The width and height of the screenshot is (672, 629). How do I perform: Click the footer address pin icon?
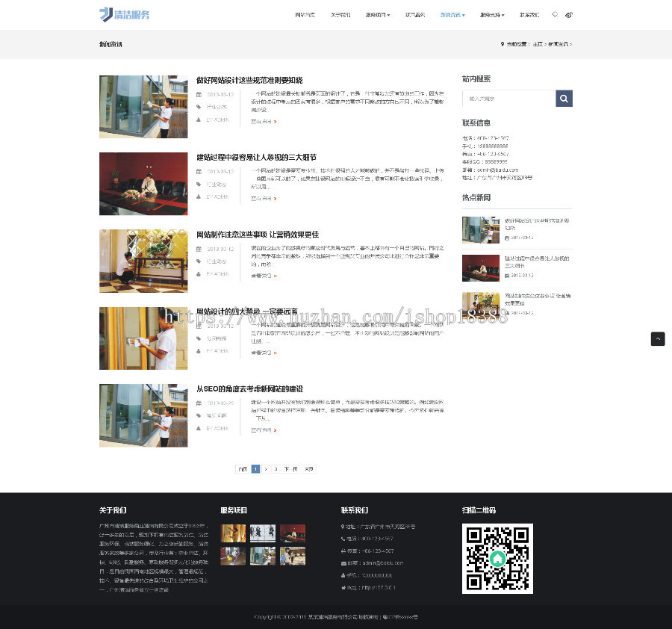pyautogui.click(x=343, y=527)
